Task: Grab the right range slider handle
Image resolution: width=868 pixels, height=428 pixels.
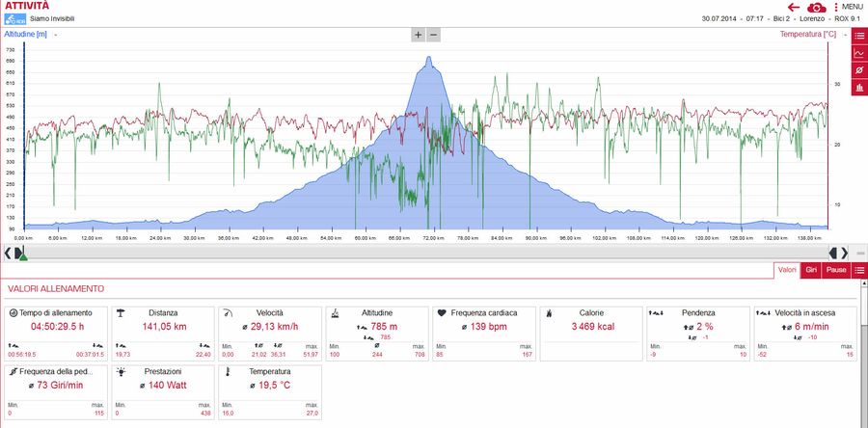Action: click(x=833, y=253)
